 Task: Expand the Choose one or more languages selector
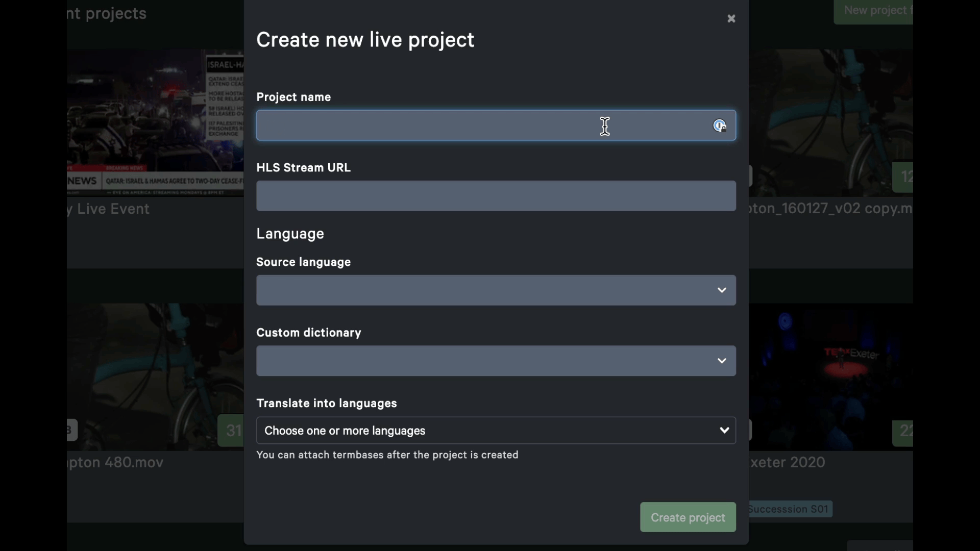[496, 431]
